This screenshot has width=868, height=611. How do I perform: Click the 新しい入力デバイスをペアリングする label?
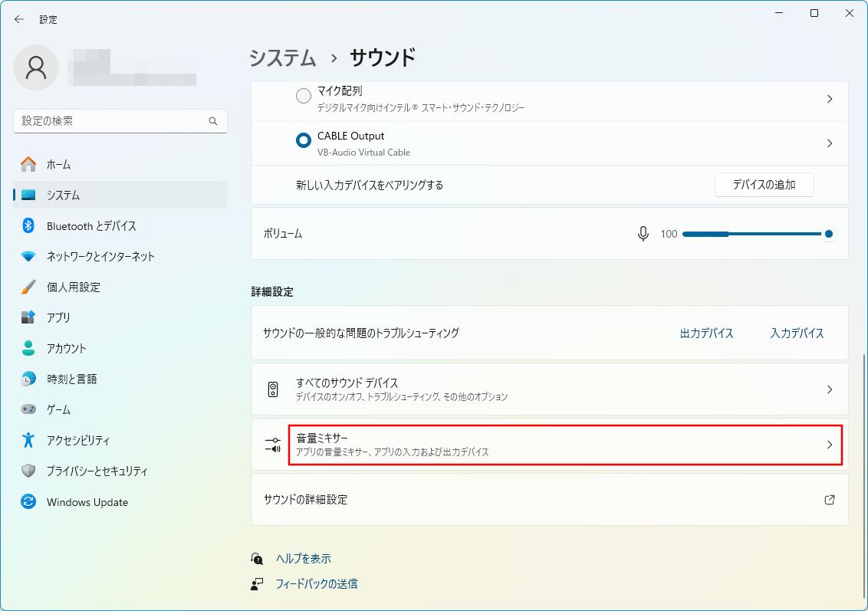click(370, 185)
